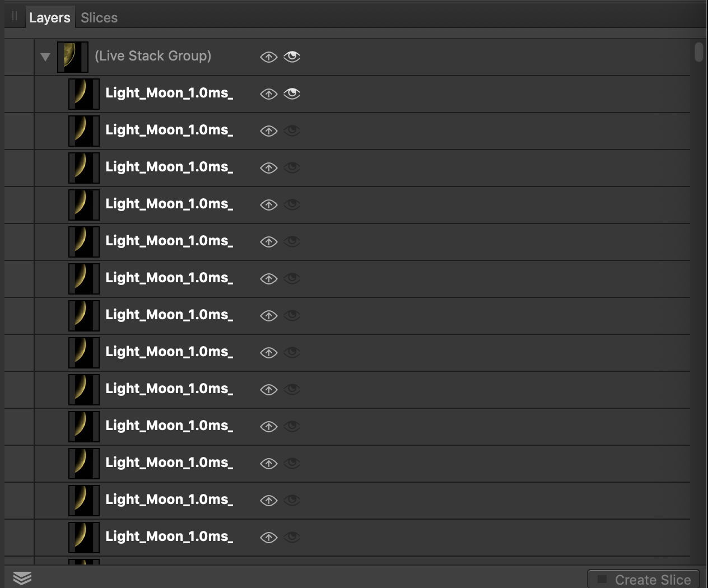Open the Slices tab
The image size is (708, 588).
pyautogui.click(x=99, y=18)
